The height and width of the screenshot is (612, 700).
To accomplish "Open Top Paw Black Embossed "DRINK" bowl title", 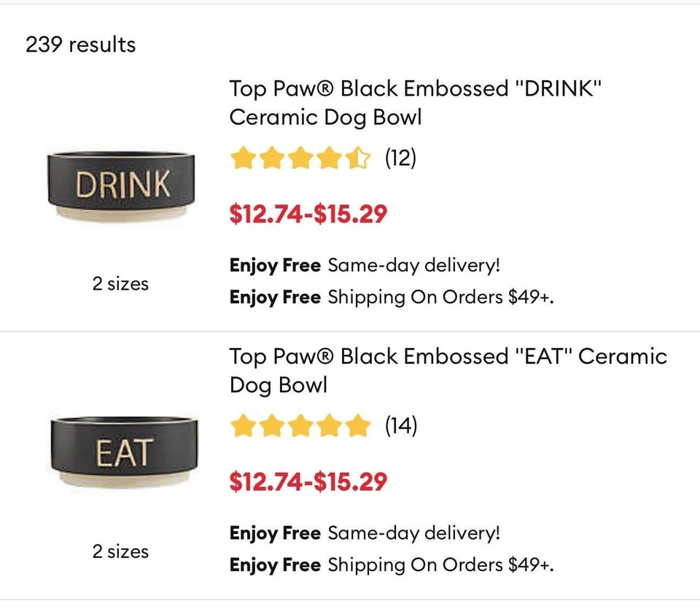I will pyautogui.click(x=416, y=103).
